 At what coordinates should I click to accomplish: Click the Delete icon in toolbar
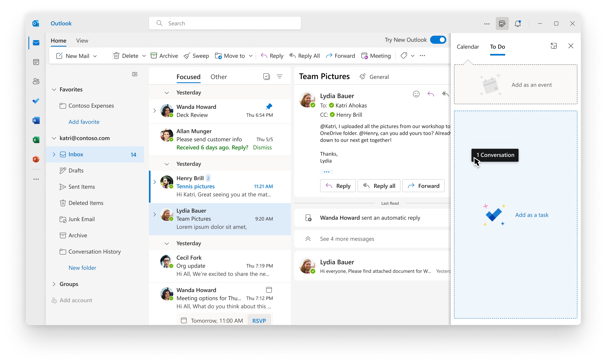click(117, 56)
